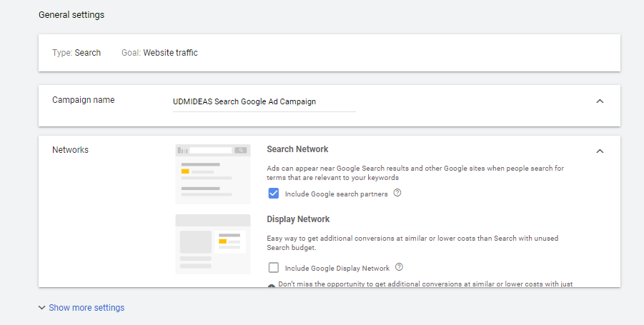This screenshot has width=644, height=325.
Task: Click the Search Network preview illustration
Action: tap(212, 174)
